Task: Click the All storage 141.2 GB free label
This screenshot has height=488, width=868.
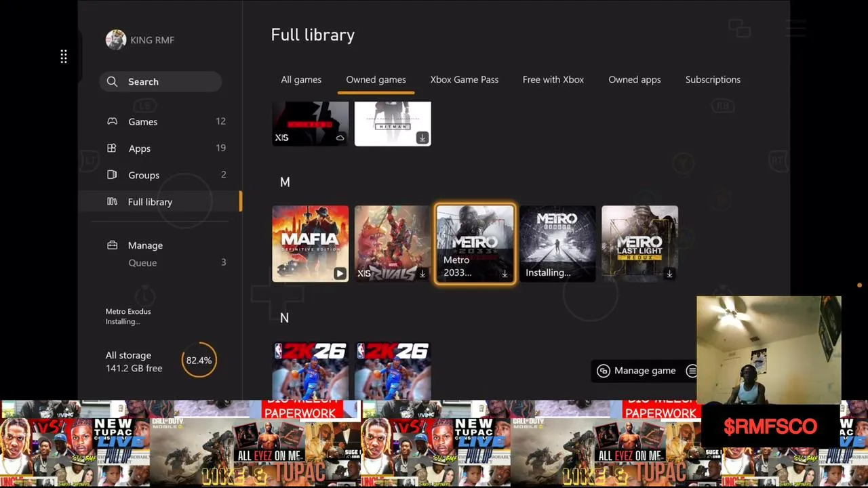Action: click(x=134, y=361)
